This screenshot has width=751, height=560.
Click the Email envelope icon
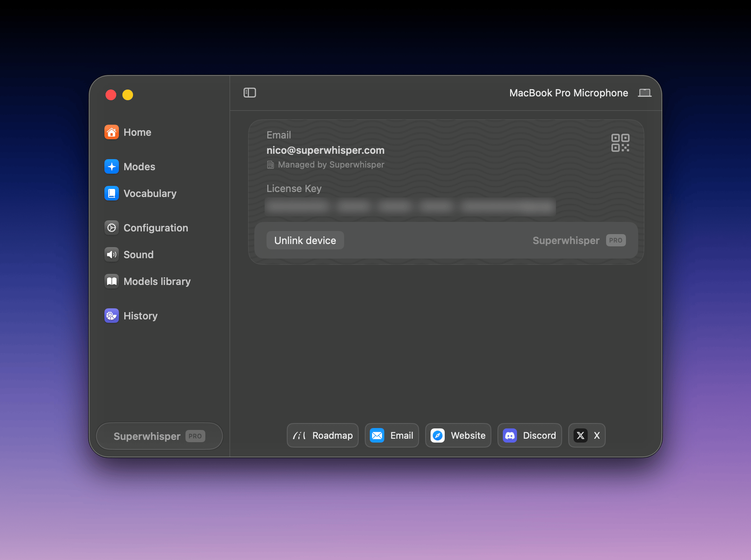pos(377,435)
